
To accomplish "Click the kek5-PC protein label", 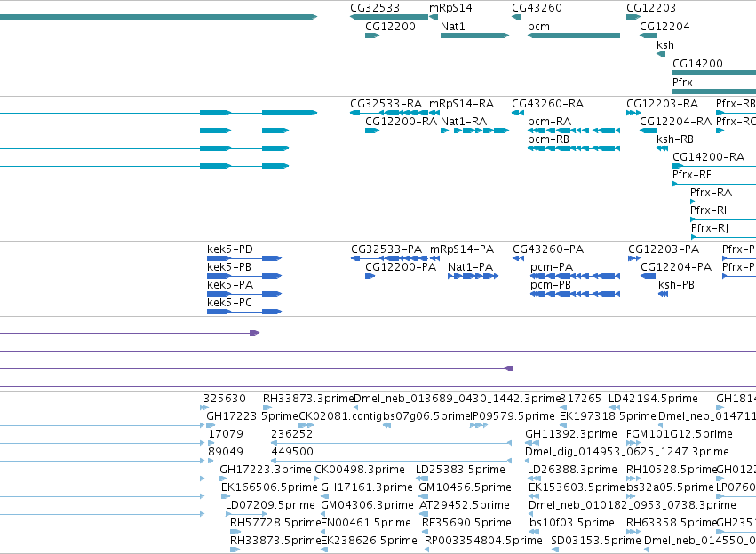I will [x=229, y=303].
